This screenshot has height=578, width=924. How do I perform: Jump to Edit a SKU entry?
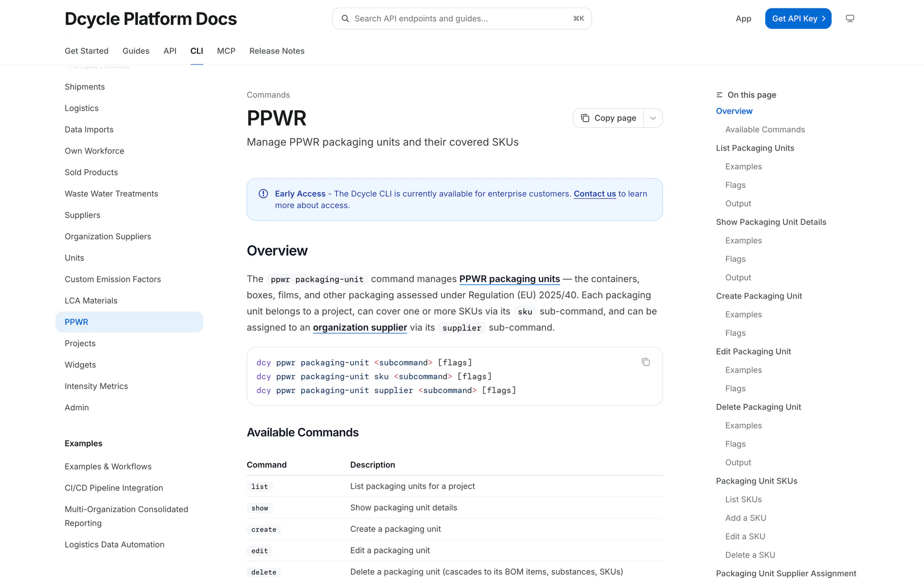pos(745,537)
